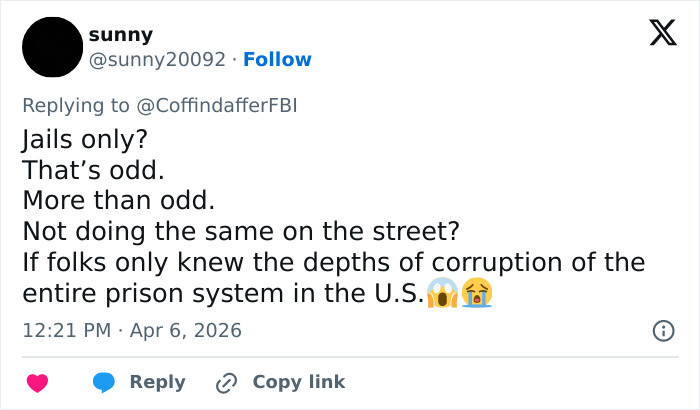Click the chain link icon
This screenshot has width=700, height=410.
coord(228,382)
